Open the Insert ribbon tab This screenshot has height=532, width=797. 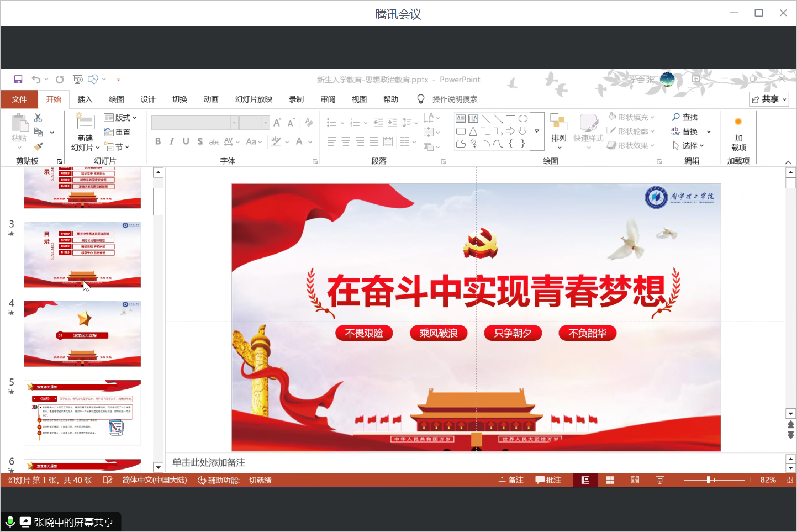(x=85, y=99)
